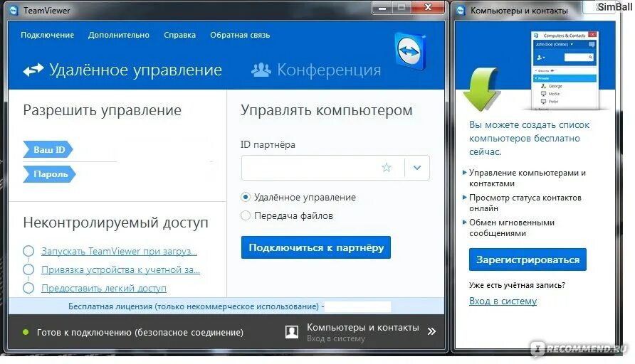Click the contacts person icon in status bar
Viewport: 635px width, 364px height.
[x=291, y=332]
